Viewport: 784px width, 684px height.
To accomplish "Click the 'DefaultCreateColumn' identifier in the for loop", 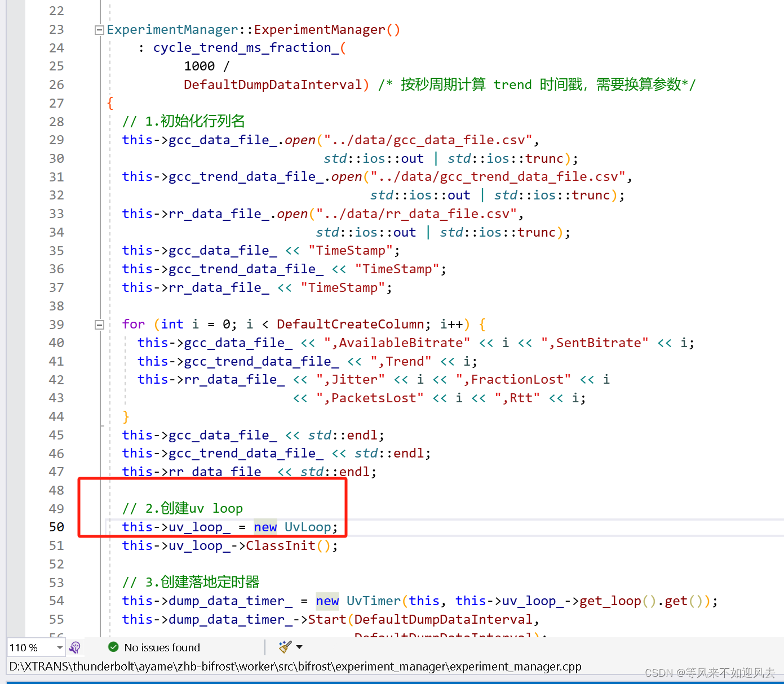I will pyautogui.click(x=351, y=324).
